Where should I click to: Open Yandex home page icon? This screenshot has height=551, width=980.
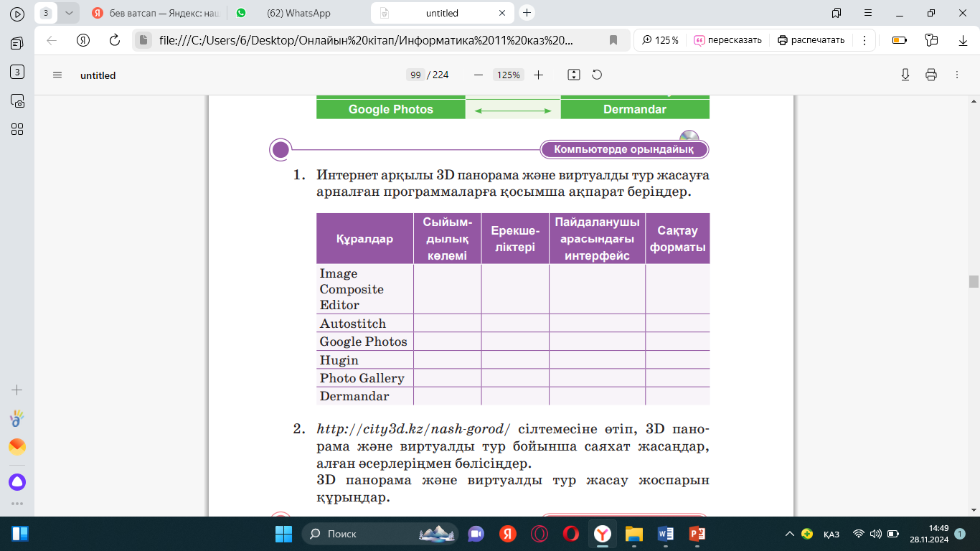[84, 40]
